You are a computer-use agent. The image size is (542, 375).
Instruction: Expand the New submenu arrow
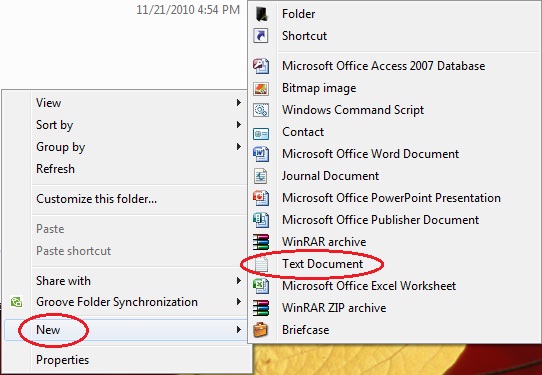click(239, 330)
